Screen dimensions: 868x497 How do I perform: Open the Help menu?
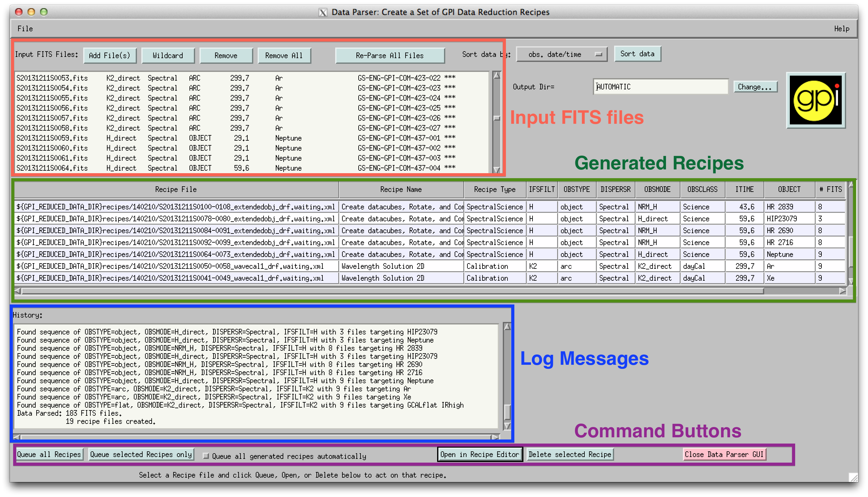tap(841, 29)
